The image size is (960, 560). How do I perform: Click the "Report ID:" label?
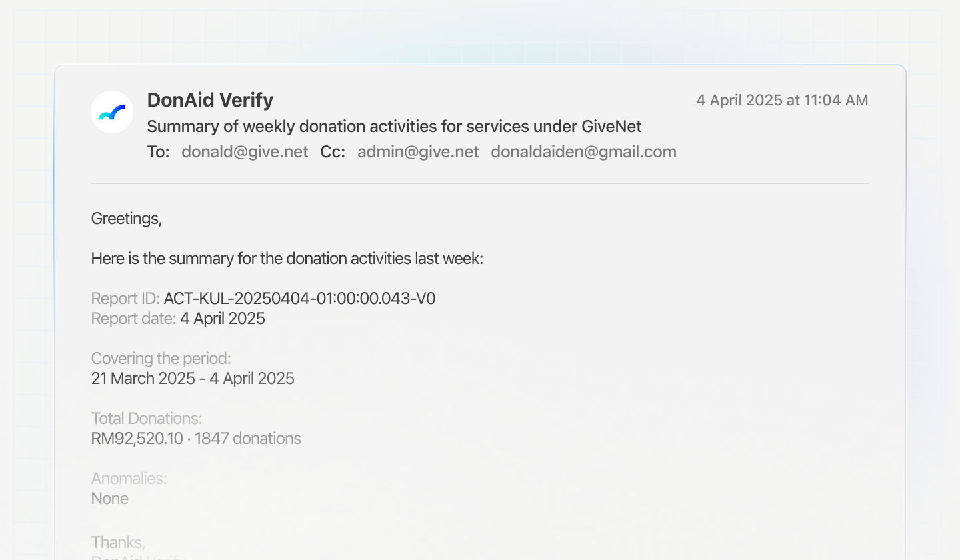(125, 299)
